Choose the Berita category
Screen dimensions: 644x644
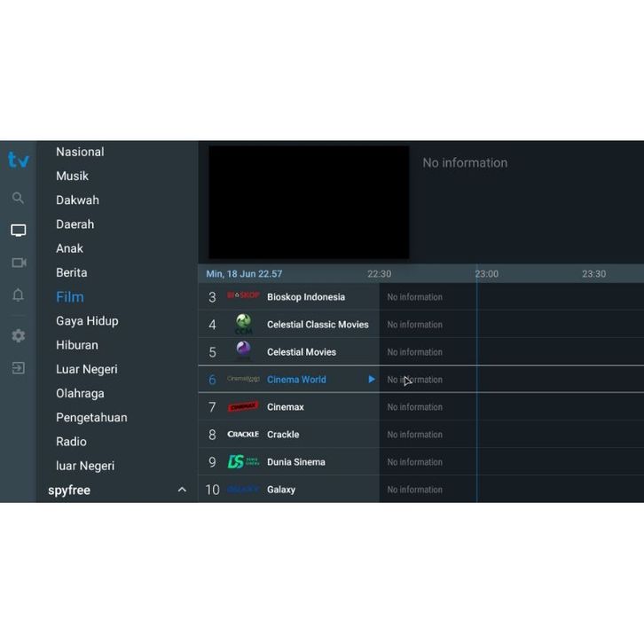(71, 272)
